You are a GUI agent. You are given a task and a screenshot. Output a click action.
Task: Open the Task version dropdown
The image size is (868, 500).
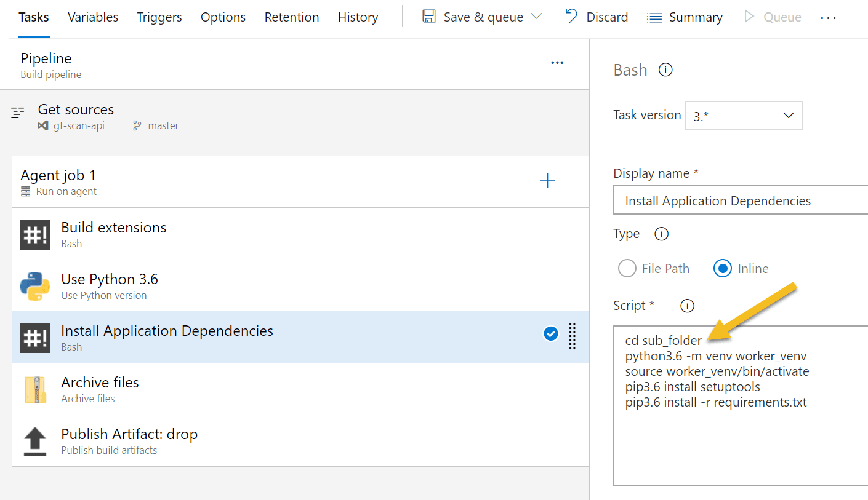click(744, 116)
